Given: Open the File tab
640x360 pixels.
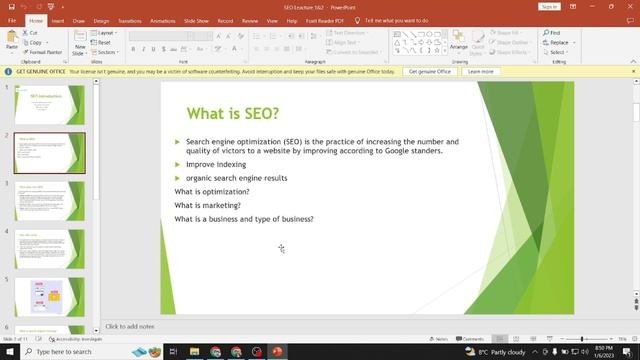Looking at the screenshot, I should (12, 21).
